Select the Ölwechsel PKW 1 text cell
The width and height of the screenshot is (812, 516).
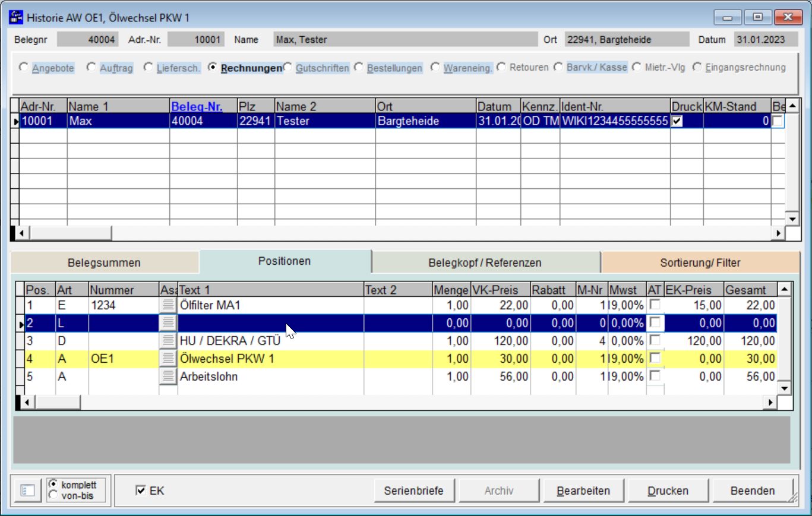click(x=270, y=359)
